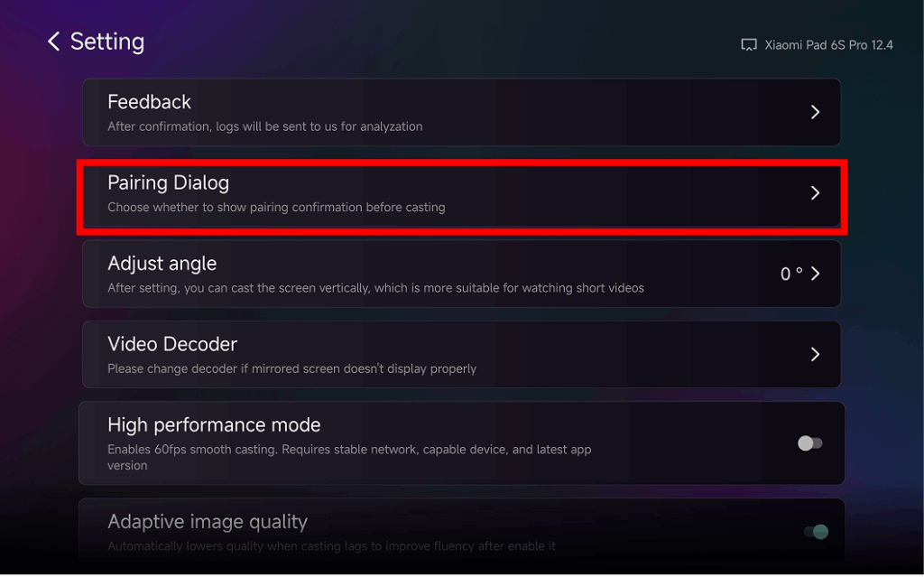Click the Xiaomi Pad 6S Pro device label
The height and width of the screenshot is (577, 924).
pyautogui.click(x=830, y=44)
